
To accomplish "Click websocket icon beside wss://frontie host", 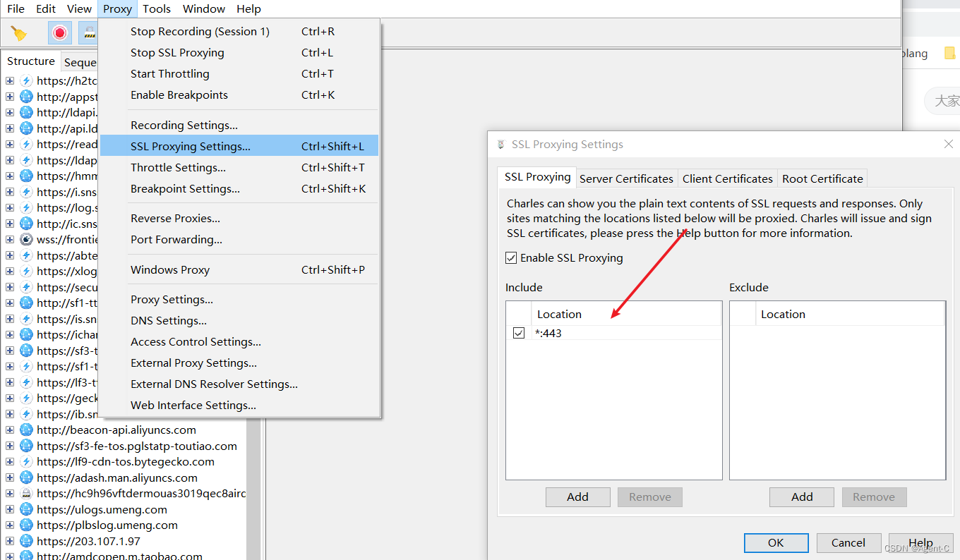I will [26, 239].
